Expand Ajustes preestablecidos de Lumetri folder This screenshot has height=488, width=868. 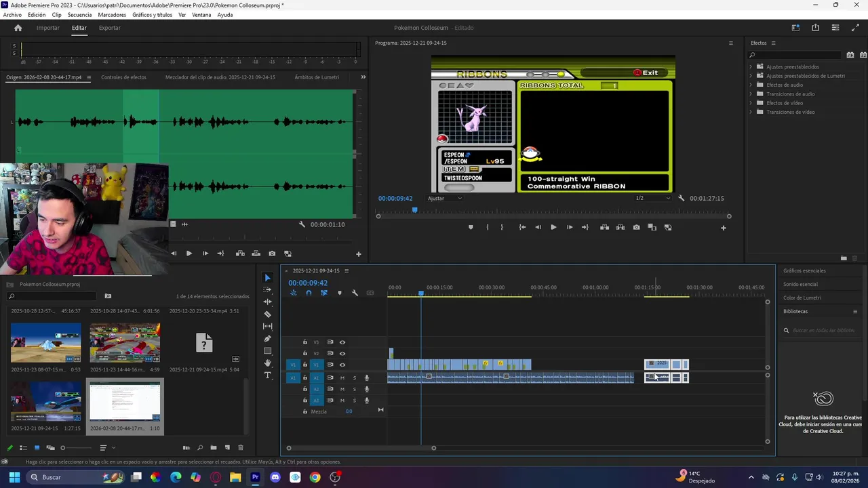click(x=751, y=76)
